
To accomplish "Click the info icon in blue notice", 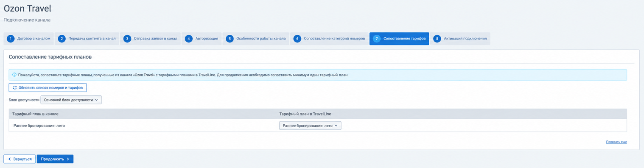I will click(14, 75).
